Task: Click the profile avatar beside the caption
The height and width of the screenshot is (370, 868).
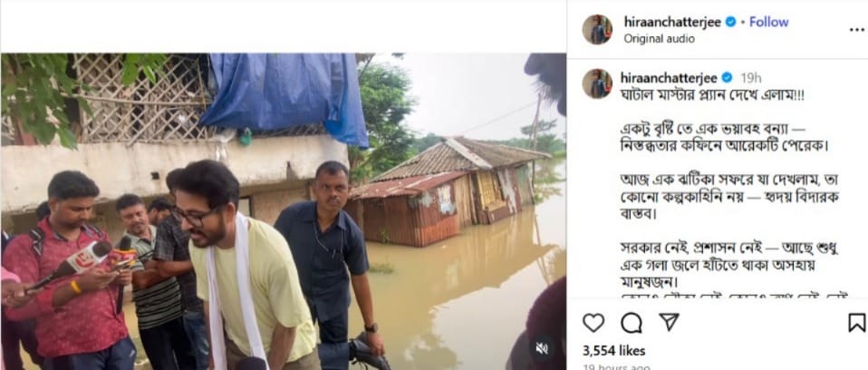Action: [597, 83]
